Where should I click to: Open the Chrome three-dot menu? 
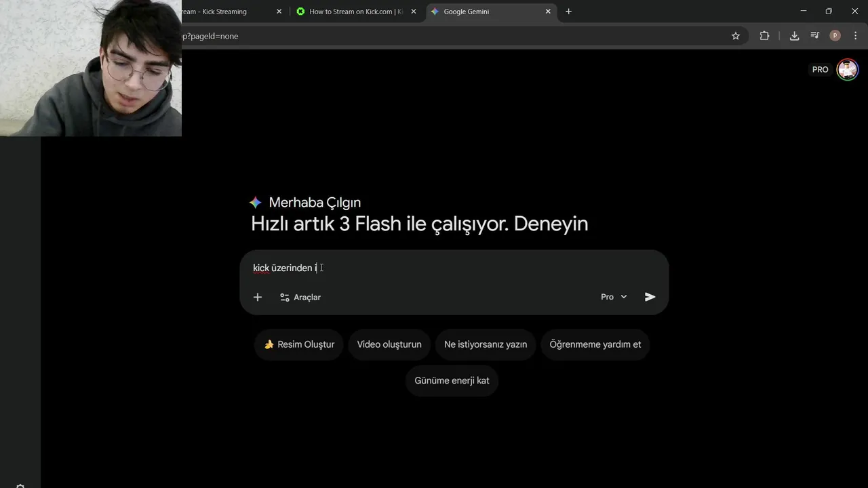coord(855,36)
